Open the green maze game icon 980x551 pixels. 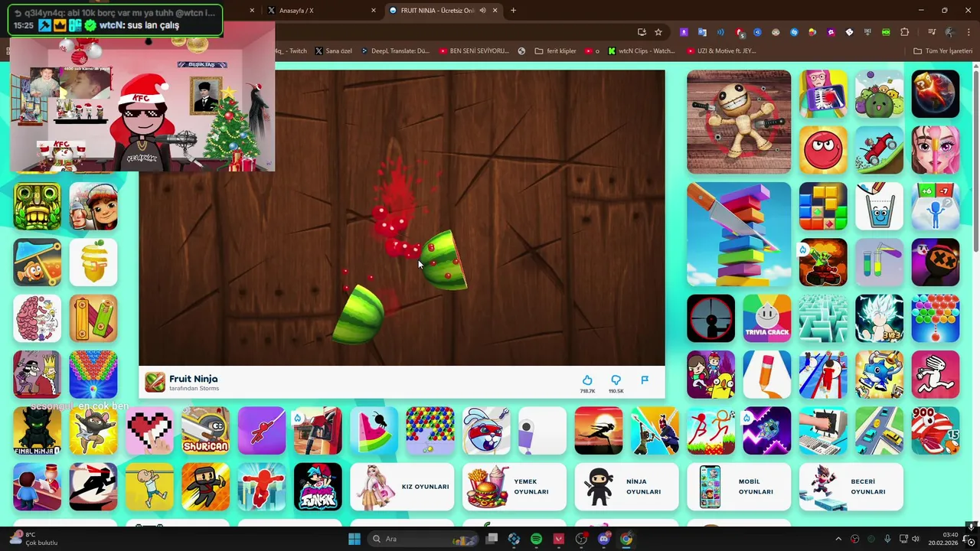[x=823, y=318]
